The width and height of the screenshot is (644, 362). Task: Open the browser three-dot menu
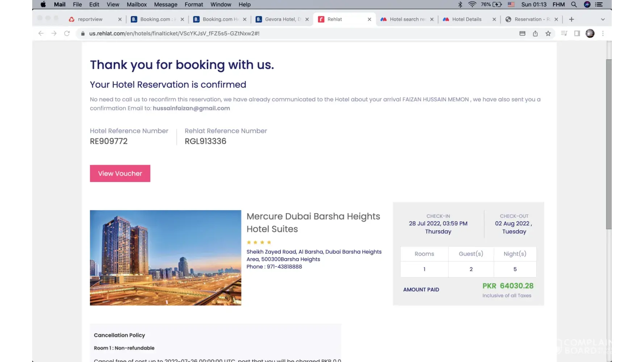(603, 33)
